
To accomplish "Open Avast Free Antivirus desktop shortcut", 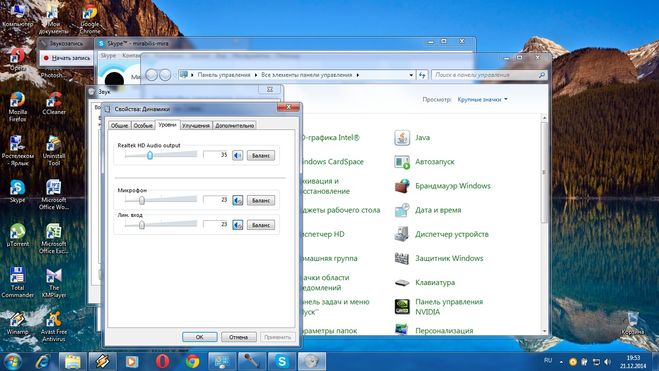I will (54, 326).
